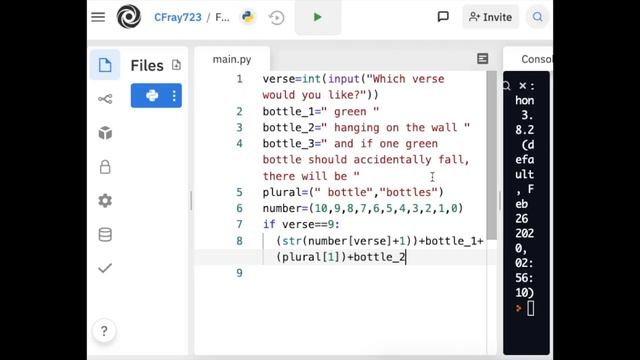
Task: Click line number 9 in gutter
Action: pyautogui.click(x=240, y=273)
